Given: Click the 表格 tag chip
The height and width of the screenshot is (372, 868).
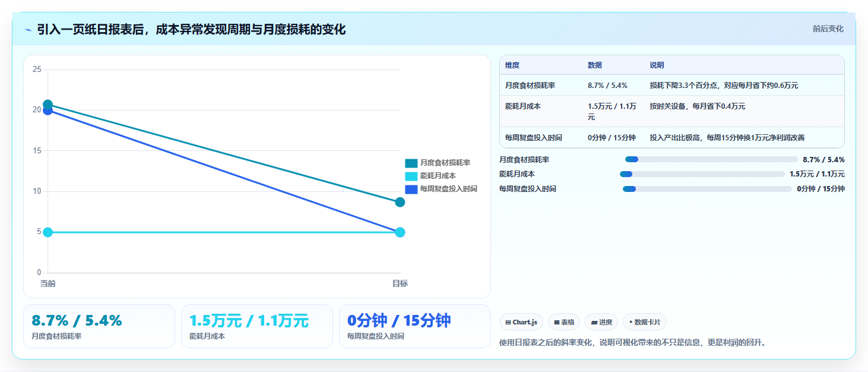Looking at the screenshot, I should 564,322.
